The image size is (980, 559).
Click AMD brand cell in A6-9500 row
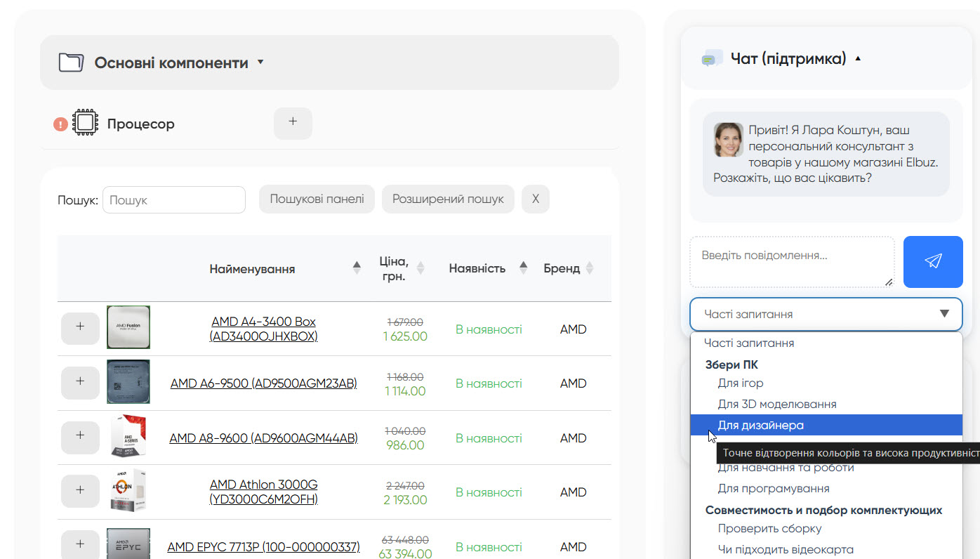(573, 383)
